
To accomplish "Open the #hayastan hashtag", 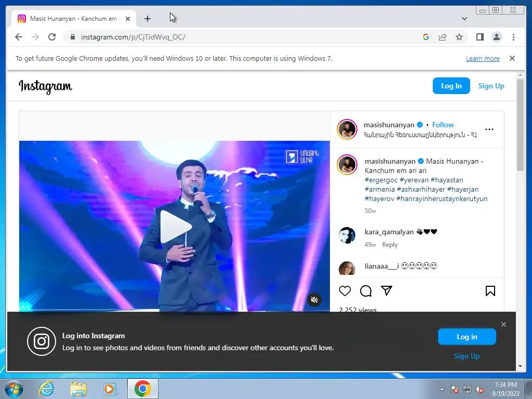I will [x=447, y=180].
